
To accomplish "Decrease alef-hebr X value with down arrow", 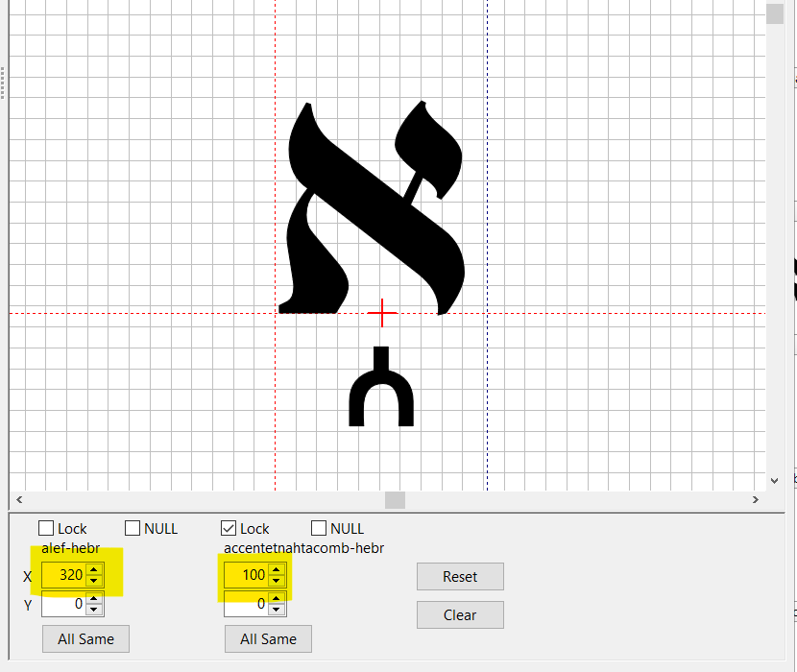I will tap(94, 581).
